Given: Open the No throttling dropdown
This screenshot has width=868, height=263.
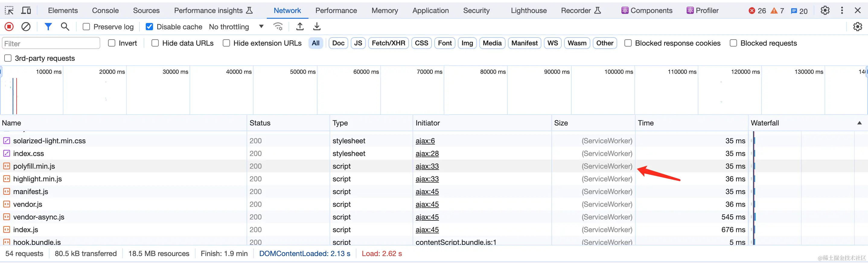Looking at the screenshot, I should click(x=236, y=27).
